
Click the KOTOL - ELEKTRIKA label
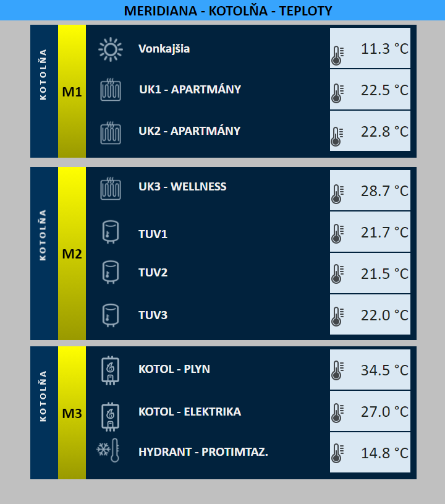click(x=190, y=412)
